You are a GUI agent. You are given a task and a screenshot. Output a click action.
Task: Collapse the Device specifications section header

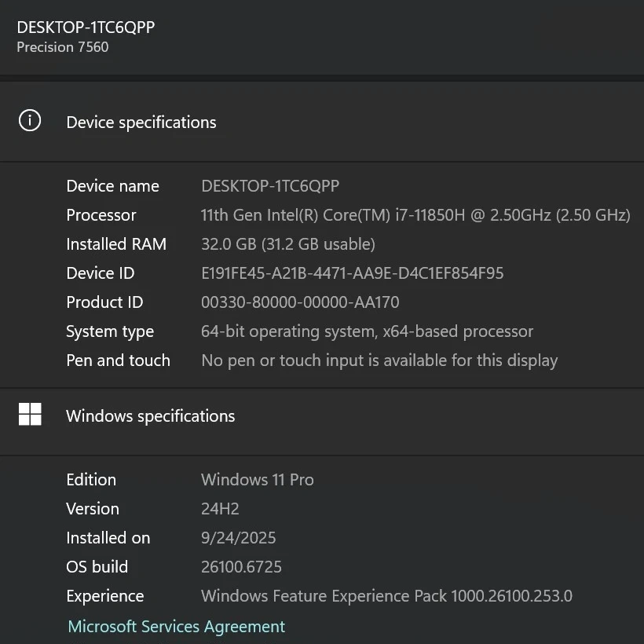point(141,123)
